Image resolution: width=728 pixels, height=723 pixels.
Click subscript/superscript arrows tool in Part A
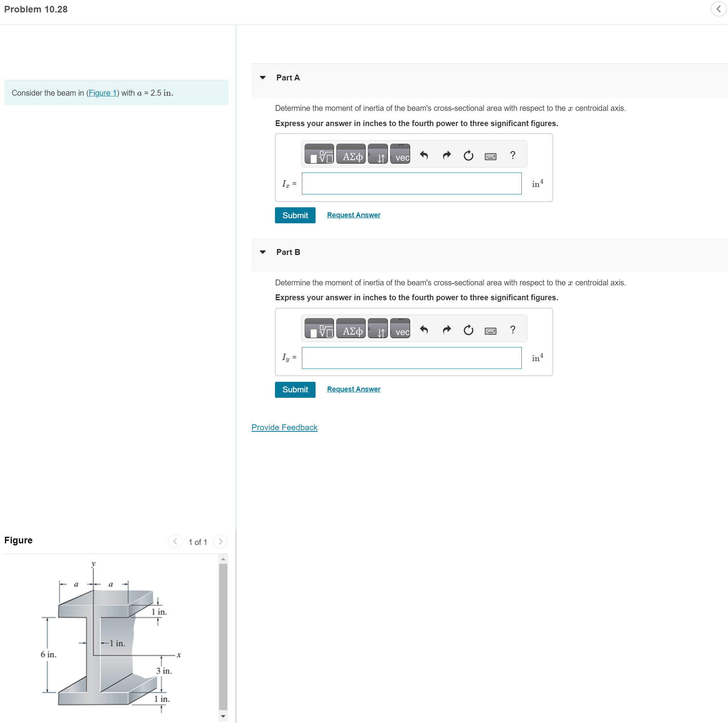(x=378, y=154)
